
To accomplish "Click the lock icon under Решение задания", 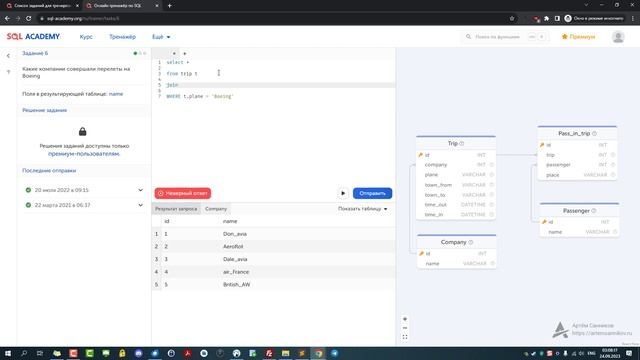I will tap(82, 131).
